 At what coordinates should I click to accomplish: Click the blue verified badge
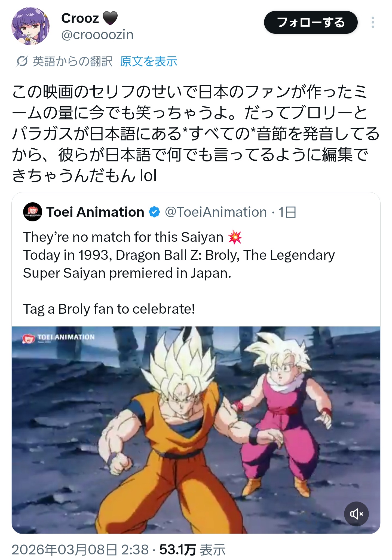point(154,212)
